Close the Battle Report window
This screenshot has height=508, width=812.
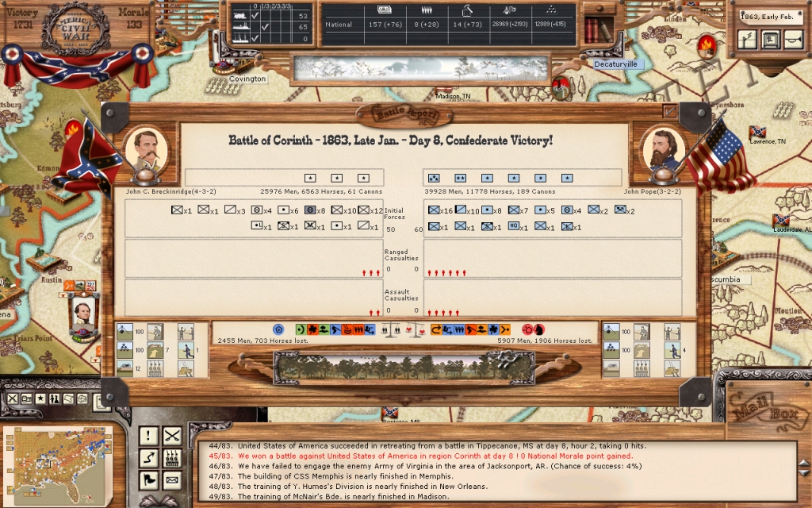pos(669,112)
